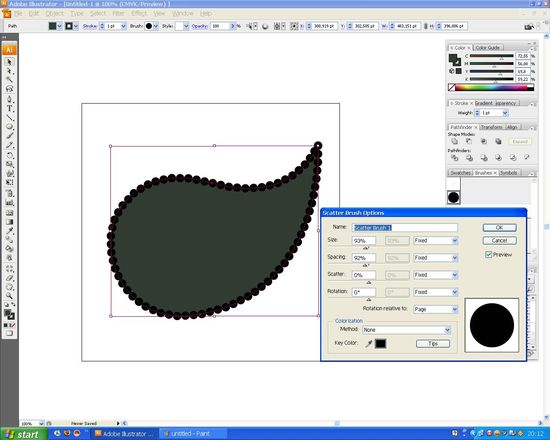Select the Pencil tool
This screenshot has height=440, width=550.
(9, 145)
